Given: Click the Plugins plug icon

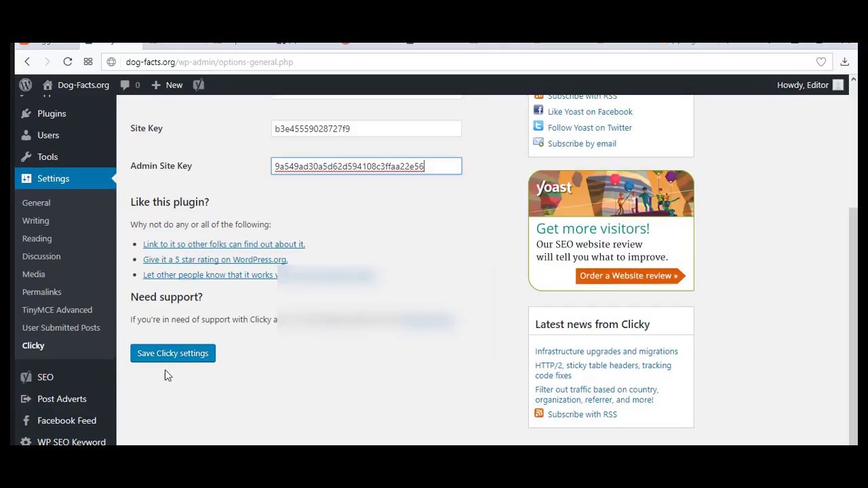Looking at the screenshot, I should [26, 113].
